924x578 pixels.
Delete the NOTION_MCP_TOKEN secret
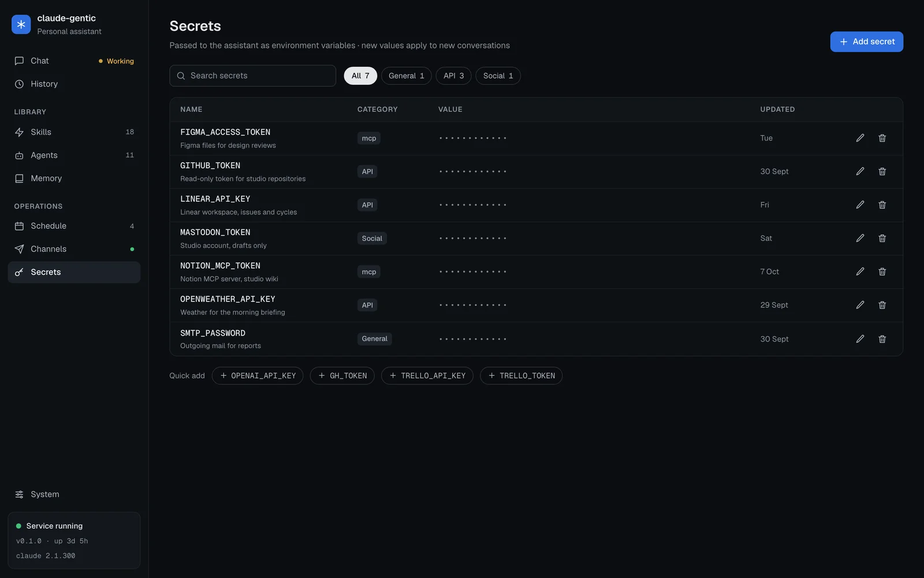[882, 272]
